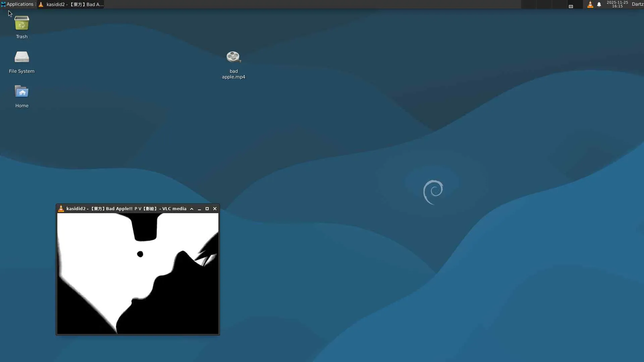644x362 pixels.
Task: Open the Applications menu
Action: point(19,4)
